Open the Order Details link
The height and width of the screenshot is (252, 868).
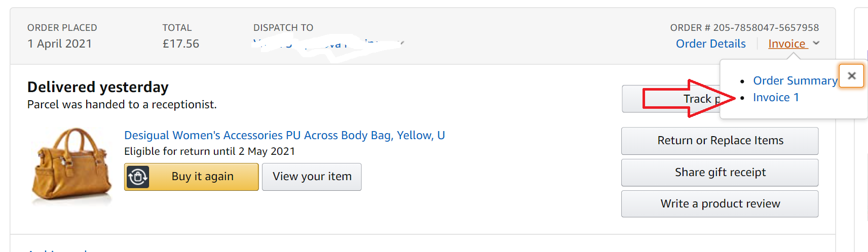[710, 44]
